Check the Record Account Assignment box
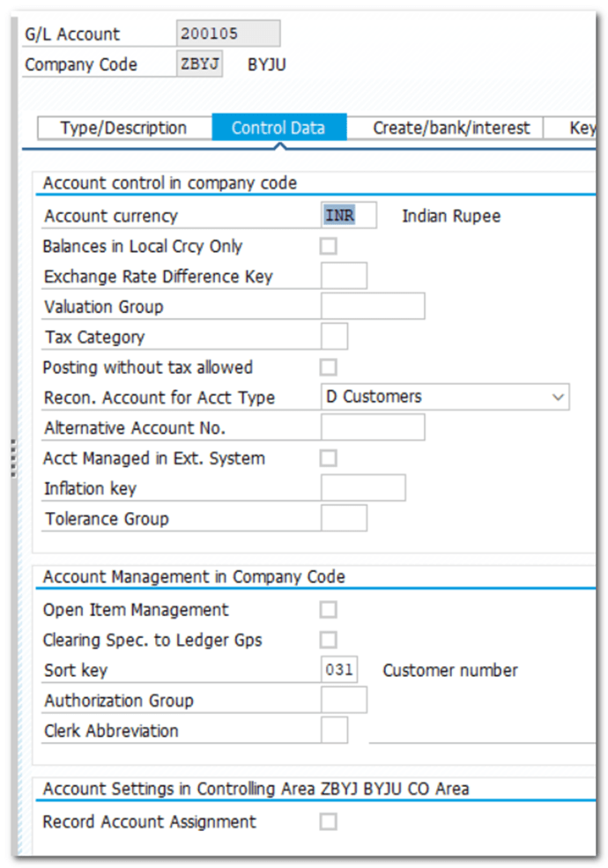The height and width of the screenshot is (868, 608). click(x=328, y=822)
